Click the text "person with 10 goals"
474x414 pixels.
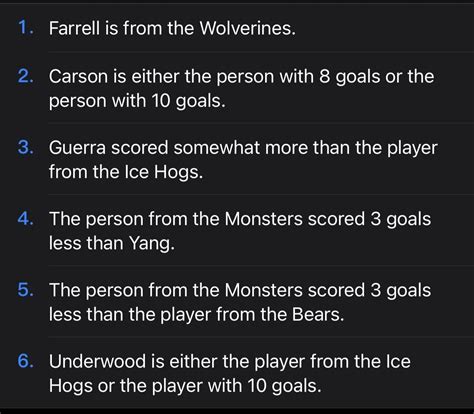[137, 101]
